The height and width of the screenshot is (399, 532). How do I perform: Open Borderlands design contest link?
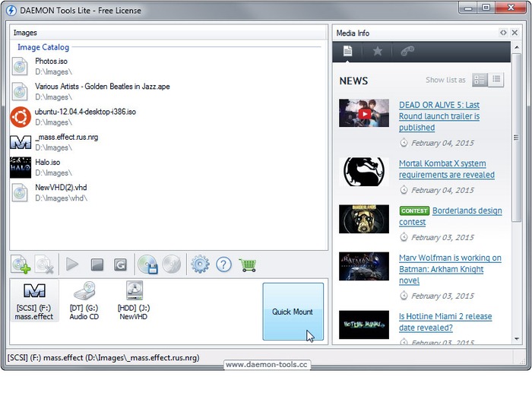450,216
